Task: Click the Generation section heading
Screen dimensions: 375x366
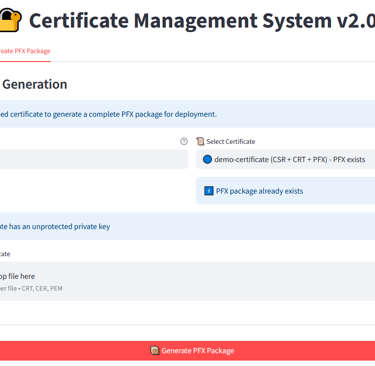Action: pos(35,84)
